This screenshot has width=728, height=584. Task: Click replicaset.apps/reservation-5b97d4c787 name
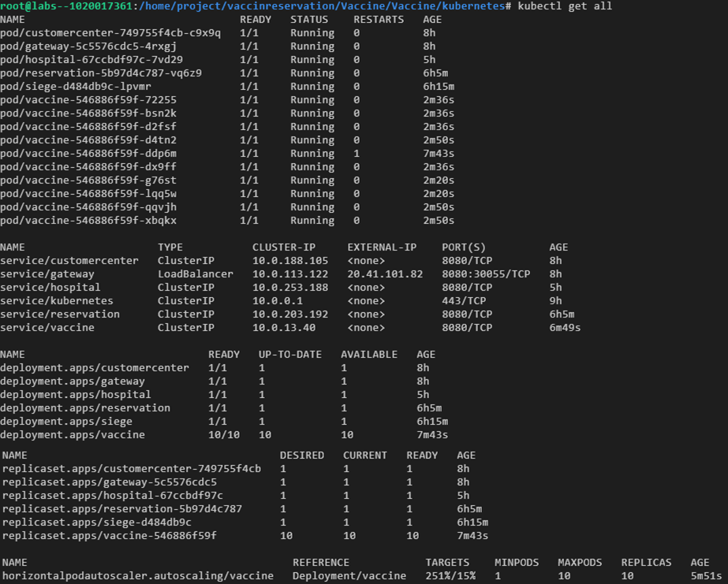[x=122, y=509]
